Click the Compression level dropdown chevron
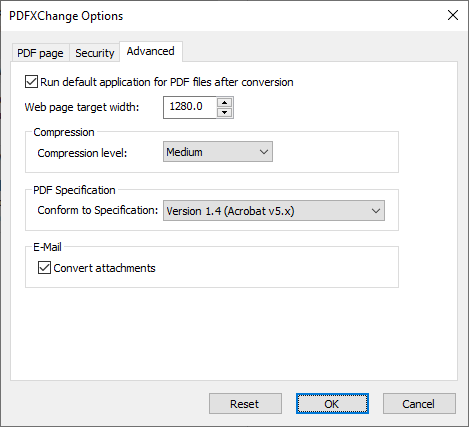This screenshot has width=469, height=427. [264, 152]
